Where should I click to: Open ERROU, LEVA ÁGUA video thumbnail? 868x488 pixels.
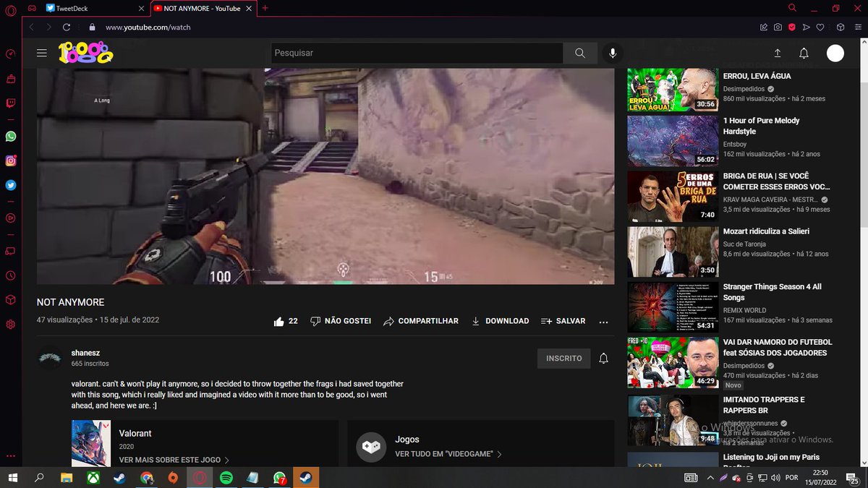[672, 90]
